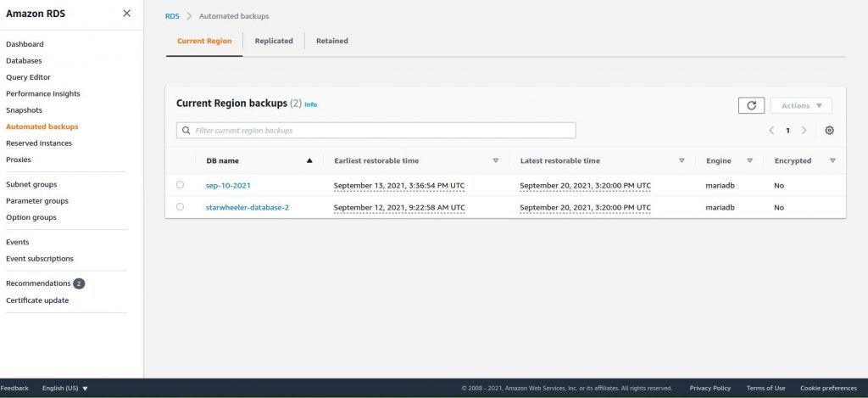This screenshot has height=398, width=868.
Task: Focus the Filter current region backups field
Action: [x=376, y=131]
